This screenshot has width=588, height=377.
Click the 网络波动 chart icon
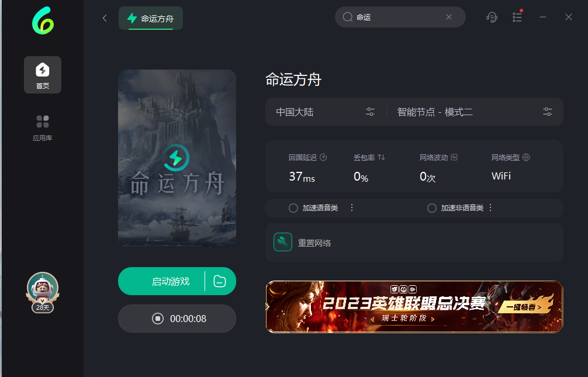[454, 157]
